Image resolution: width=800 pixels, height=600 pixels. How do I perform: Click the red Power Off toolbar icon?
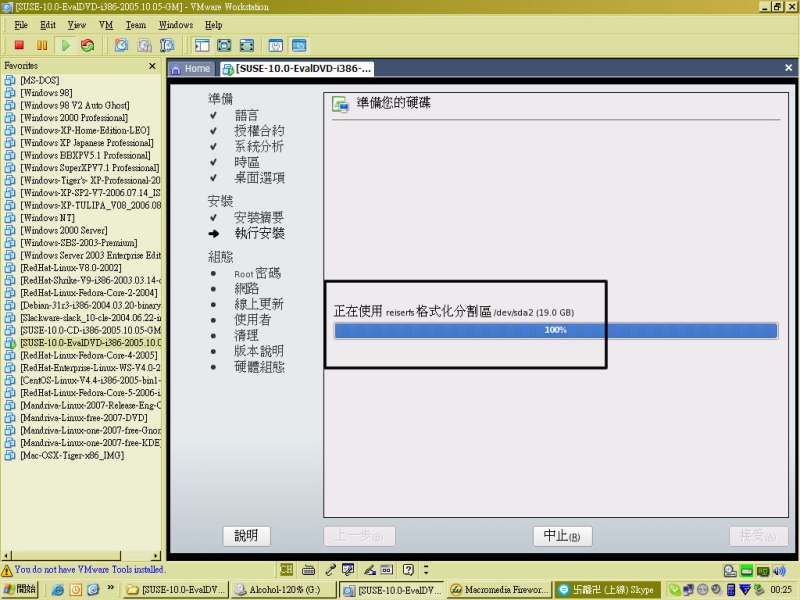pyautogui.click(x=19, y=45)
